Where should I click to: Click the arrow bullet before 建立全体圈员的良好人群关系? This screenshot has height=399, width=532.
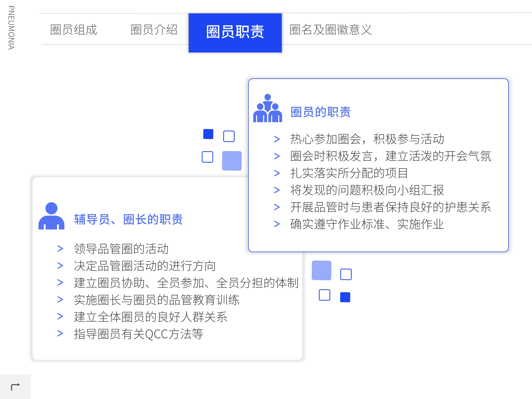tap(60, 316)
